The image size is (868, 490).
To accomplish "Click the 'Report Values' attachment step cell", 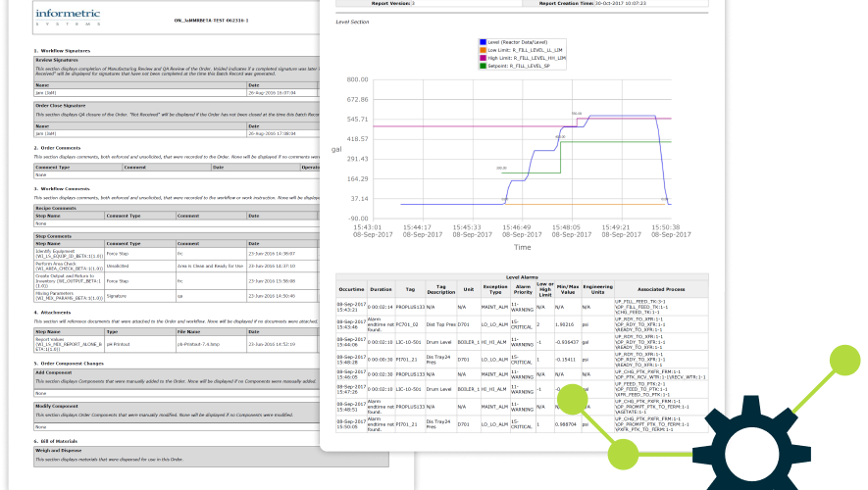I will [70, 344].
